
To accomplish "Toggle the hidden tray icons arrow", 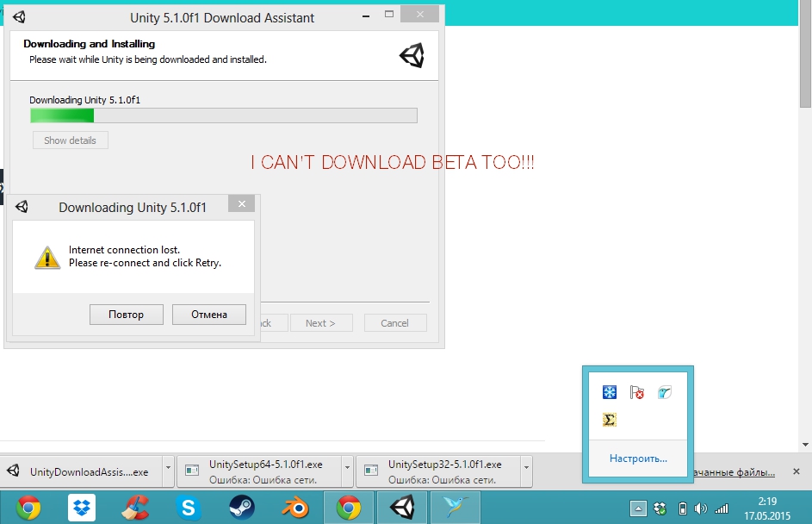I will tap(638, 508).
